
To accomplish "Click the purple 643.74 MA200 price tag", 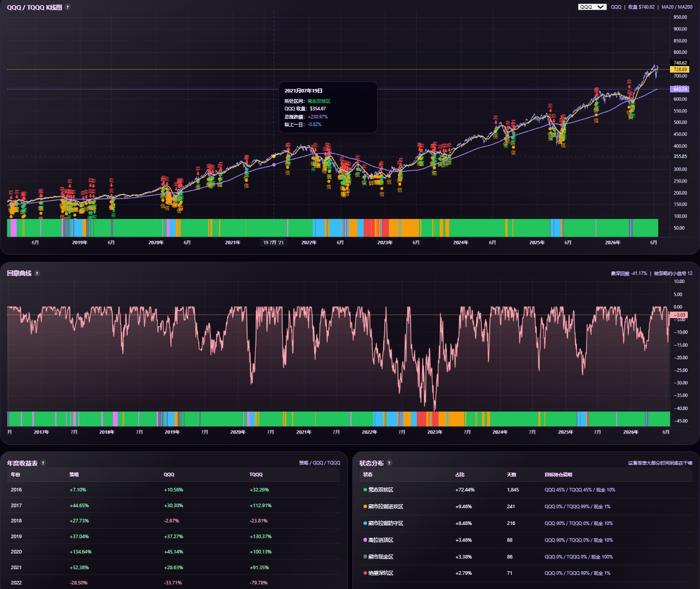I will [x=680, y=89].
